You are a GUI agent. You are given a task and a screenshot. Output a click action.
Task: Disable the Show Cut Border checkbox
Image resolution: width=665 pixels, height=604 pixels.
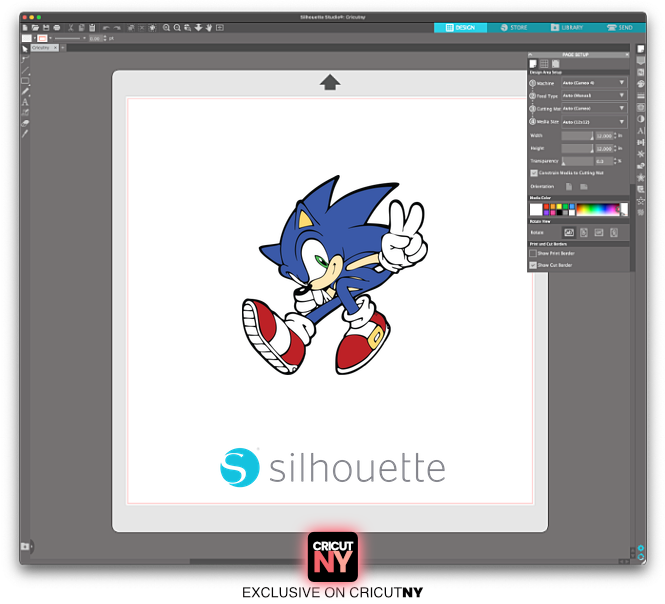pos(533,265)
